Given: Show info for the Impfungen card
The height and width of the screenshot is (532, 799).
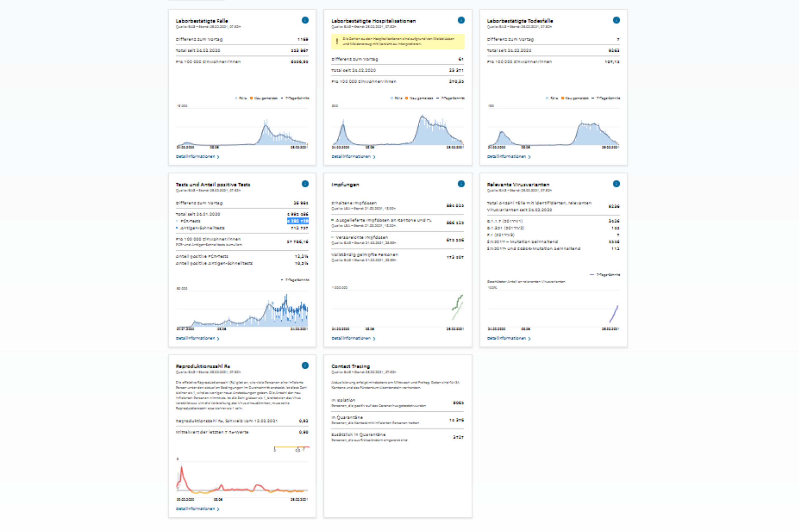Looking at the screenshot, I should click(461, 184).
